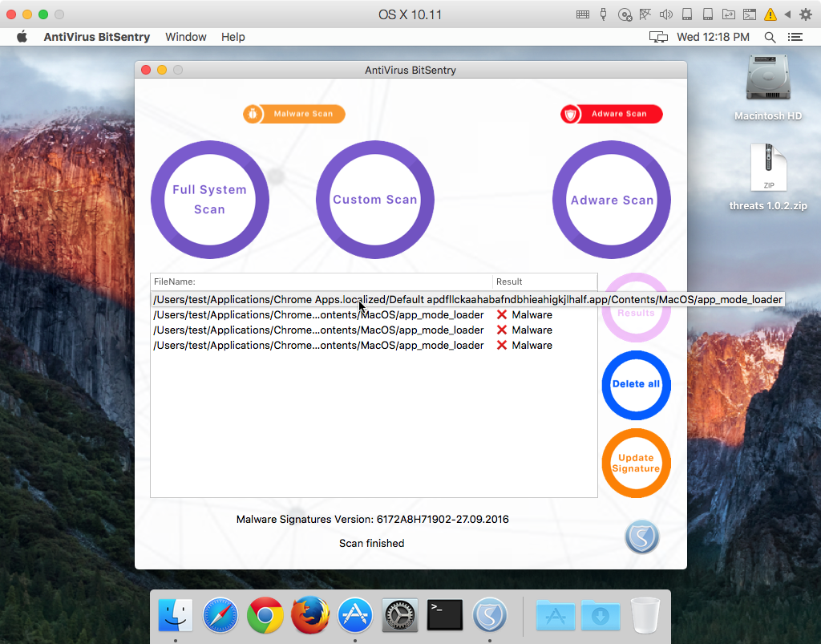Open the Help menu
This screenshot has height=644, width=821.
pos(233,37)
